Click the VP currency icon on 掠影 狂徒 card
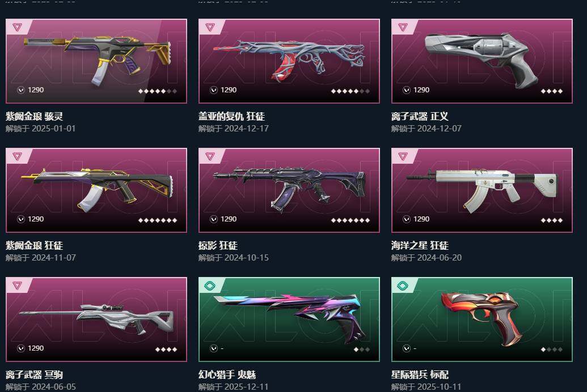This screenshot has width=587, height=392. (x=214, y=219)
